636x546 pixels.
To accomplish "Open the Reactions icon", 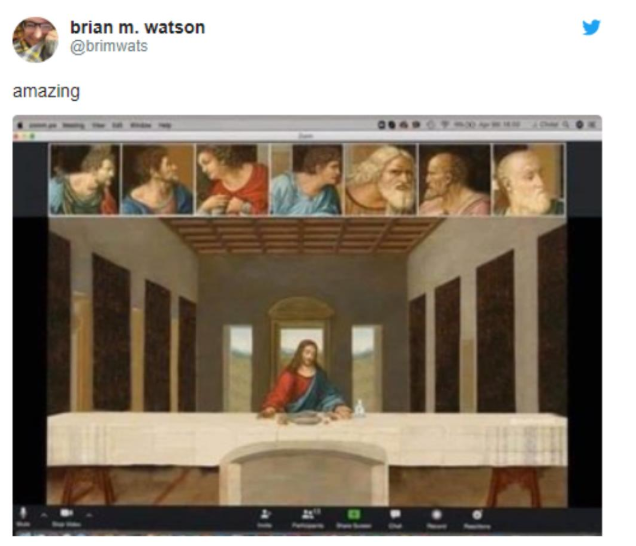I will (x=477, y=514).
